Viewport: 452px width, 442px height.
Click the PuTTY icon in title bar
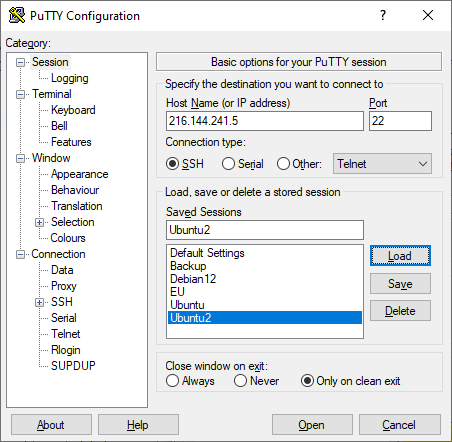[17, 15]
